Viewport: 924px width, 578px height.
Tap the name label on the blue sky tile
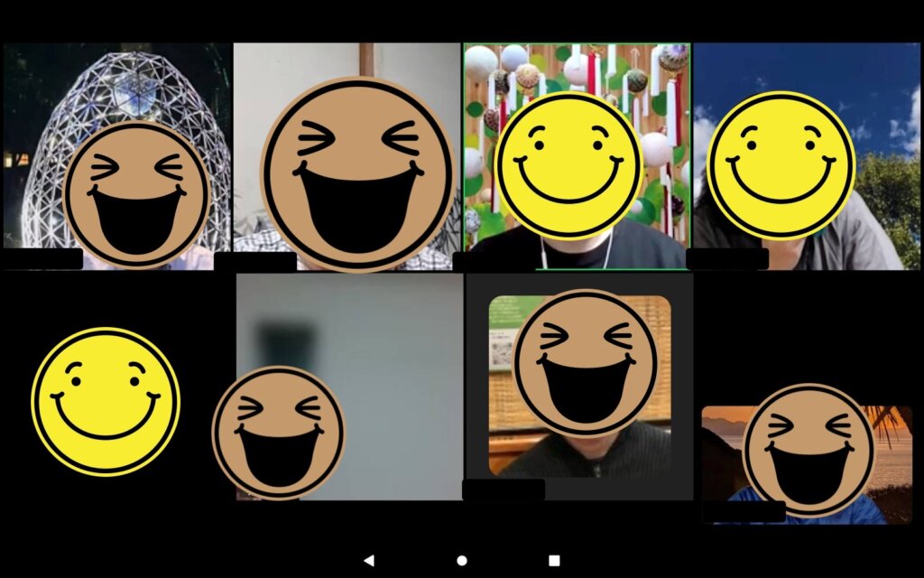pos(727,259)
